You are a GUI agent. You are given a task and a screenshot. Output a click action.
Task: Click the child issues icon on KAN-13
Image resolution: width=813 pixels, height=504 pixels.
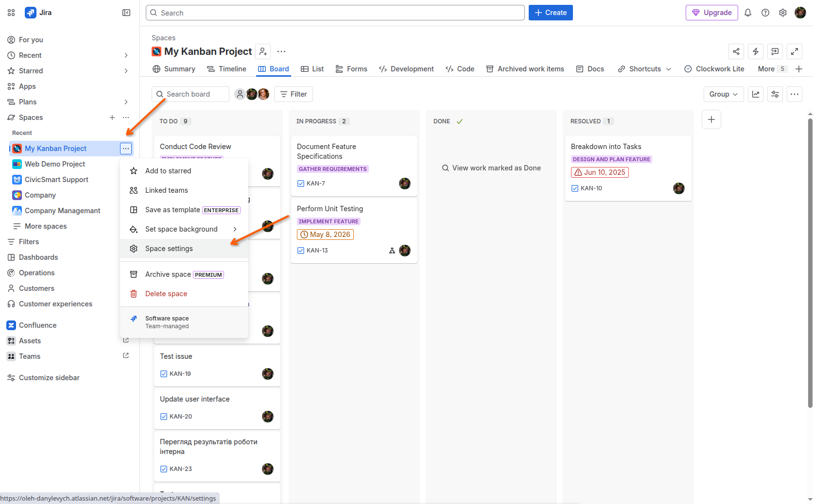pyautogui.click(x=392, y=251)
